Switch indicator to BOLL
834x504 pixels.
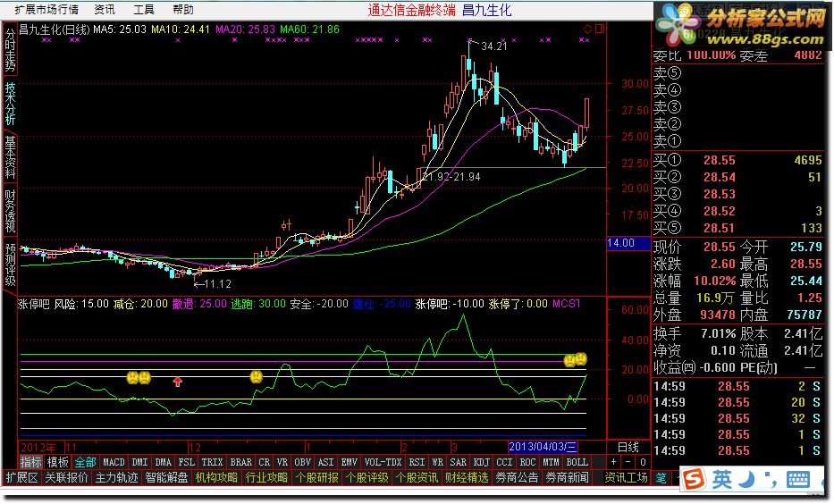pyautogui.click(x=577, y=462)
